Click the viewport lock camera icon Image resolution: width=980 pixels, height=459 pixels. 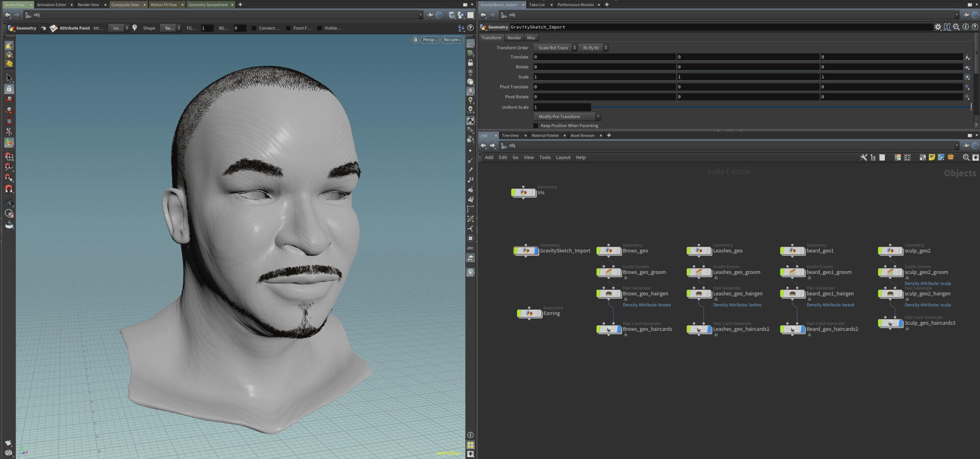point(415,40)
